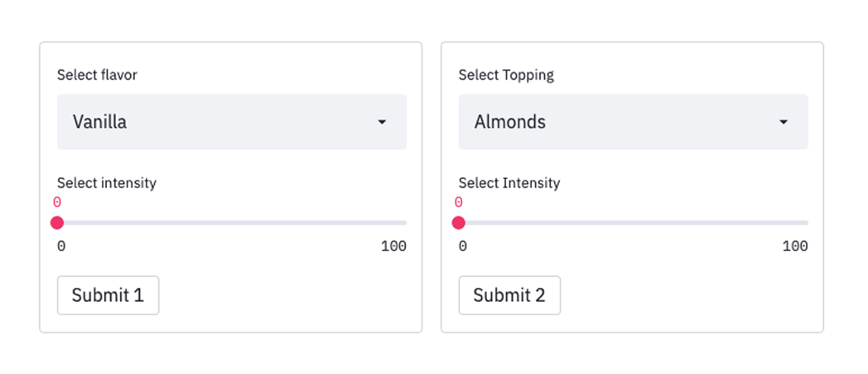This screenshot has height=374, width=868.
Task: Click the pink value above flavor slider
Action: (57, 202)
